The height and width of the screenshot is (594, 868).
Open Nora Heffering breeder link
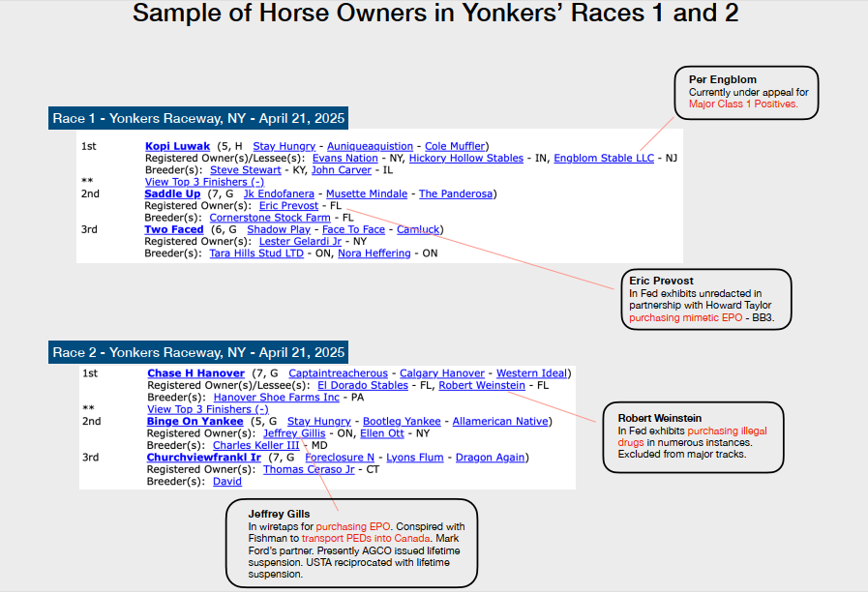[x=374, y=253]
